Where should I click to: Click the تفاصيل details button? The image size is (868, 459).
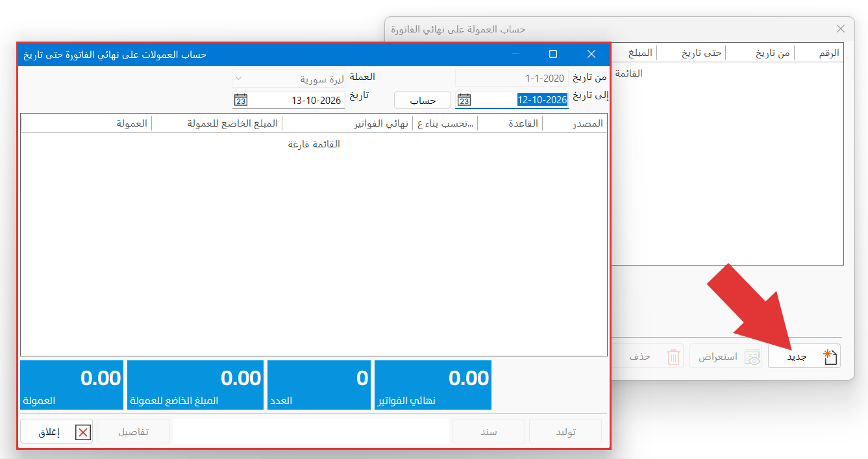(133, 431)
